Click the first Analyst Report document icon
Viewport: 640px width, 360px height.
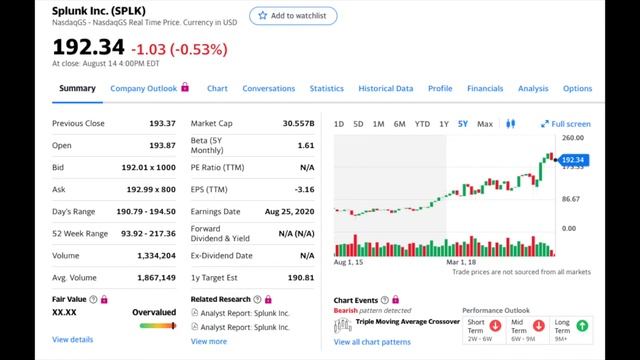pos(195,313)
